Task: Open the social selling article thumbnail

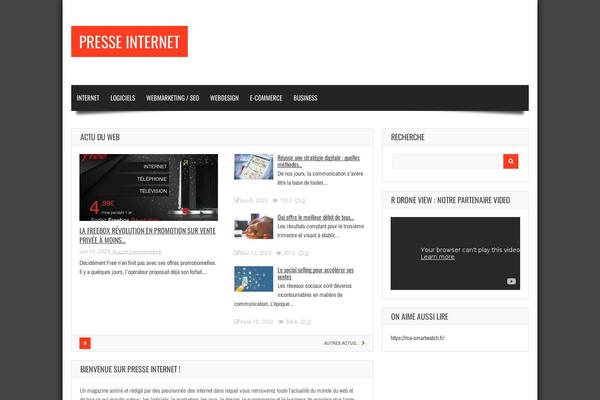Action: 254,279
